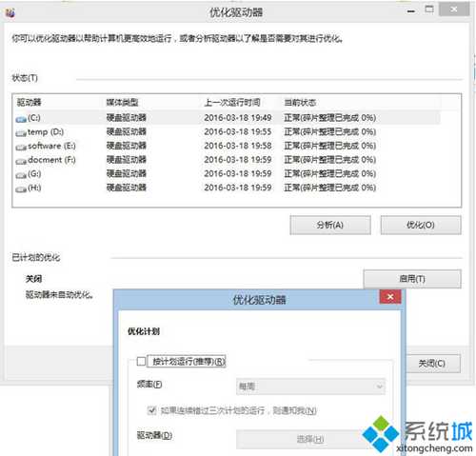Select the software (E:) drive icon
The width and height of the screenshot is (476, 456).
(x=21, y=147)
